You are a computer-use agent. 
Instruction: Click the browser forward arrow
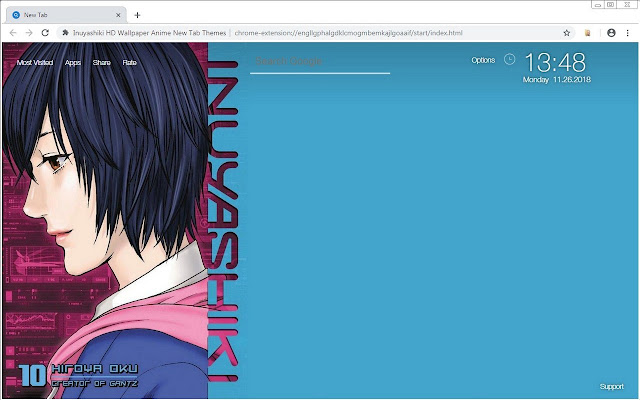coord(29,33)
